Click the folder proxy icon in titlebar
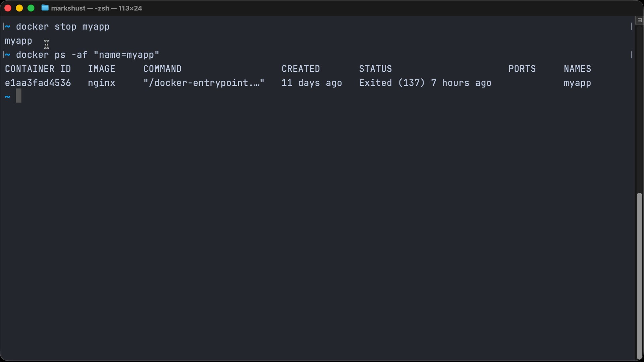Screen dimensions: 644x362 [x=45, y=8]
